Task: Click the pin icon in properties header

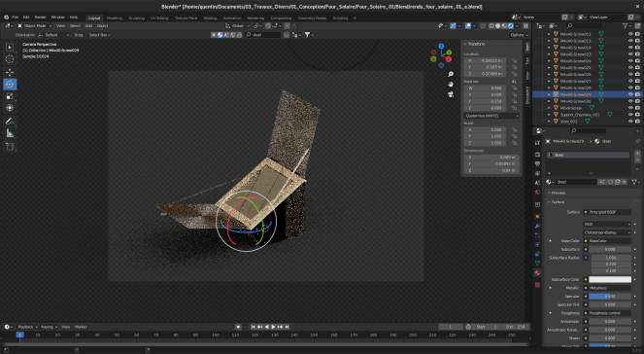Action: click(637, 141)
